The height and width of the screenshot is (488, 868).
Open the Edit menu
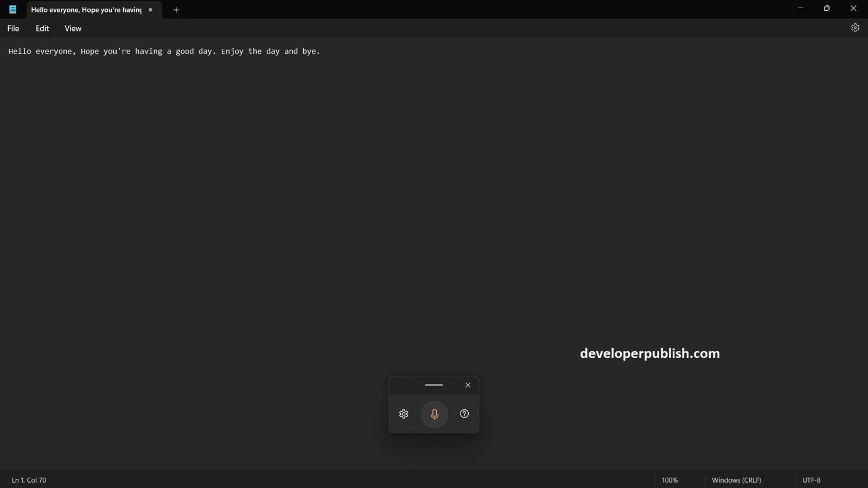tap(42, 28)
